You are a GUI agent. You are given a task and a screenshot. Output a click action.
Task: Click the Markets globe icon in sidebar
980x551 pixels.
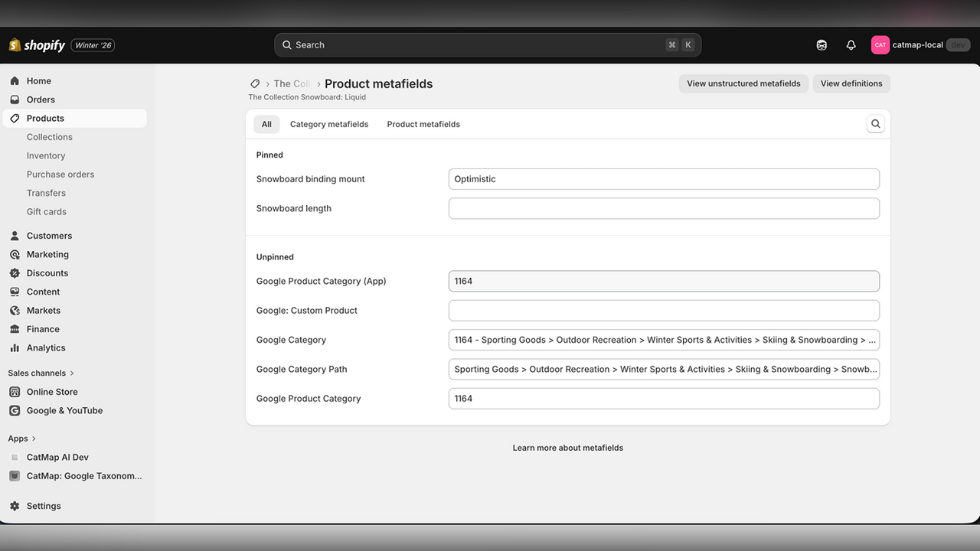click(15, 311)
